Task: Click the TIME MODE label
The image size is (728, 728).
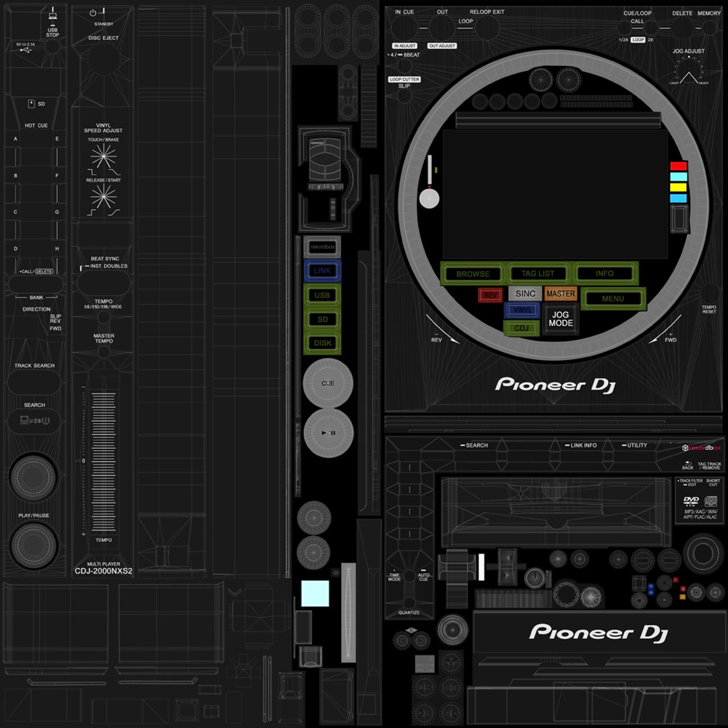Action: [394, 577]
